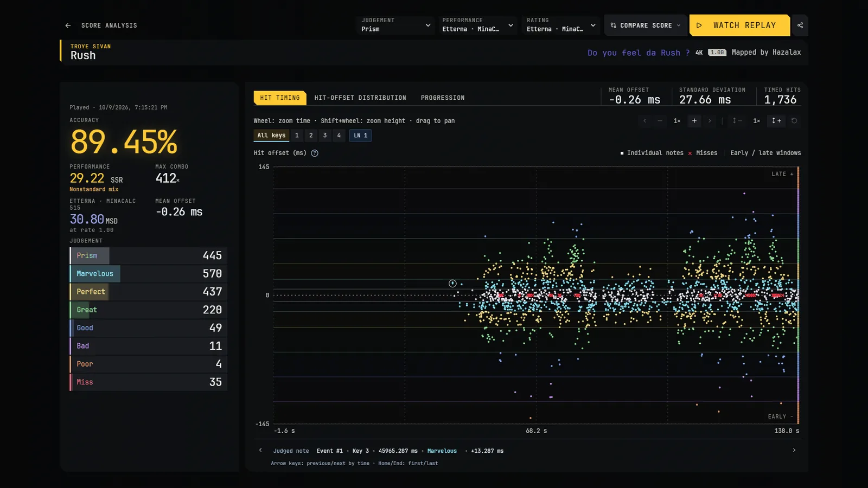Pan the chart time range left
The image size is (868, 488).
pos(644,121)
